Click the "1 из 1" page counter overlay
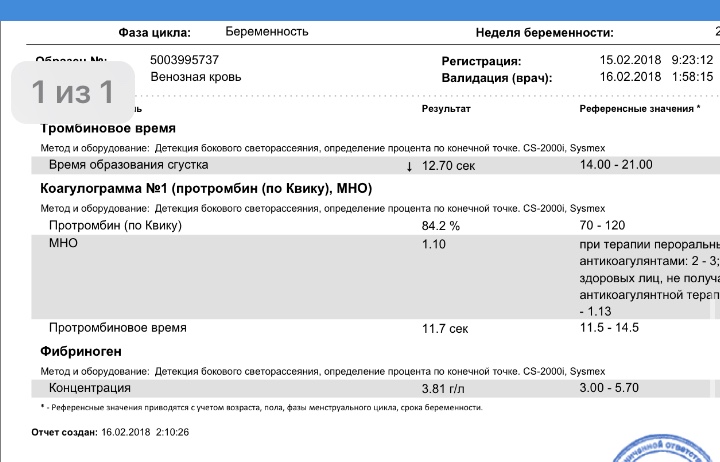 click(72, 93)
